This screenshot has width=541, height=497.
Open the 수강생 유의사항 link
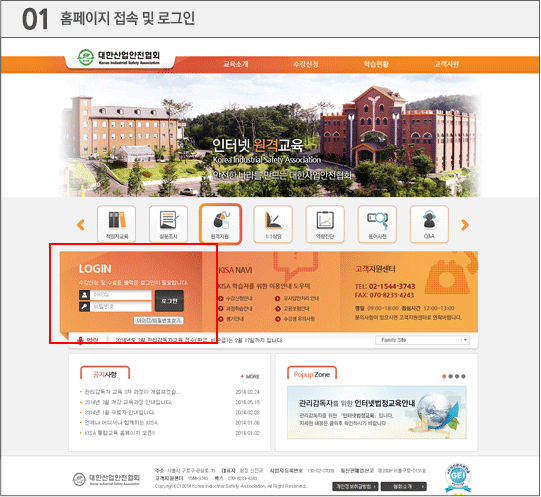295,319
